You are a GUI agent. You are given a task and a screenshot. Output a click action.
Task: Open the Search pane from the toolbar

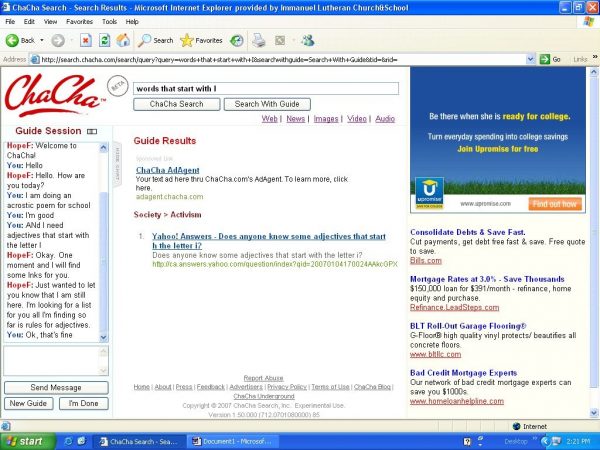[x=156, y=40]
